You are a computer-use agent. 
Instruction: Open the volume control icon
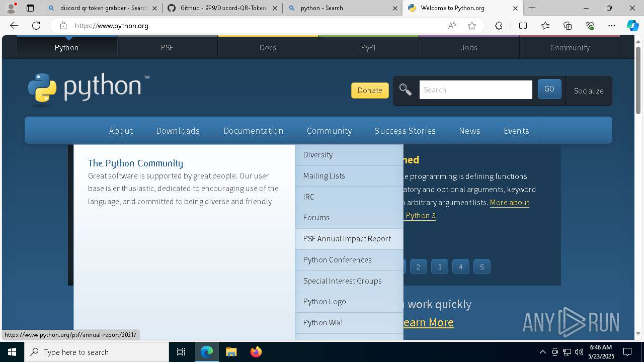(579, 352)
